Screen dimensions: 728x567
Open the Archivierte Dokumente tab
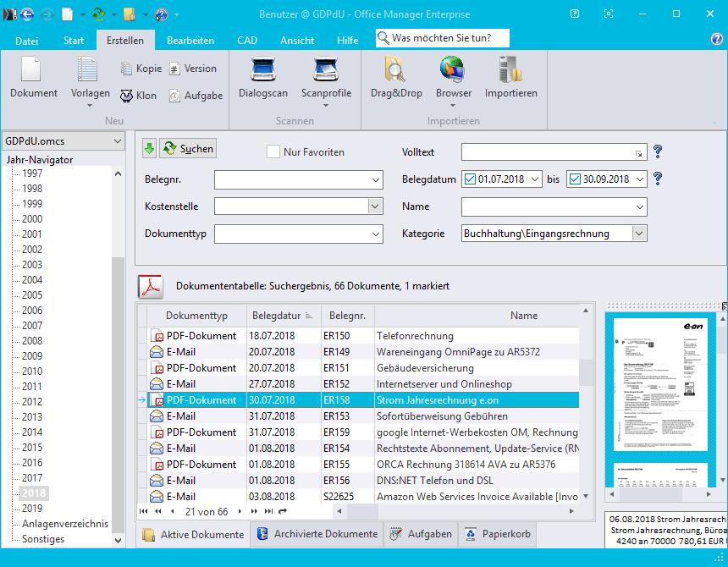[317, 534]
